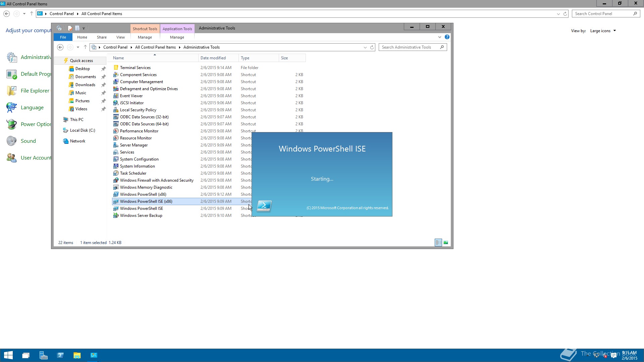Sort by Type column header
The height and width of the screenshot is (362, 644).
259,58
